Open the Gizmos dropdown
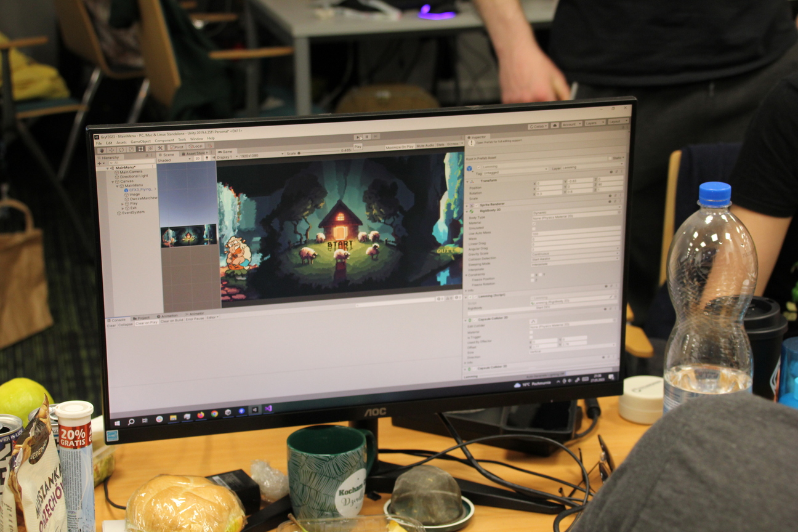798x532 pixels. 455,144
